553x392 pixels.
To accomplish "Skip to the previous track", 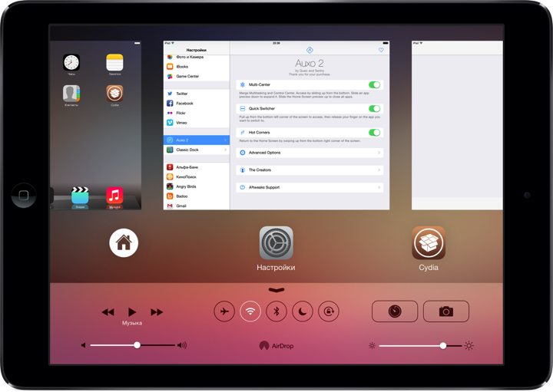I will [108, 312].
